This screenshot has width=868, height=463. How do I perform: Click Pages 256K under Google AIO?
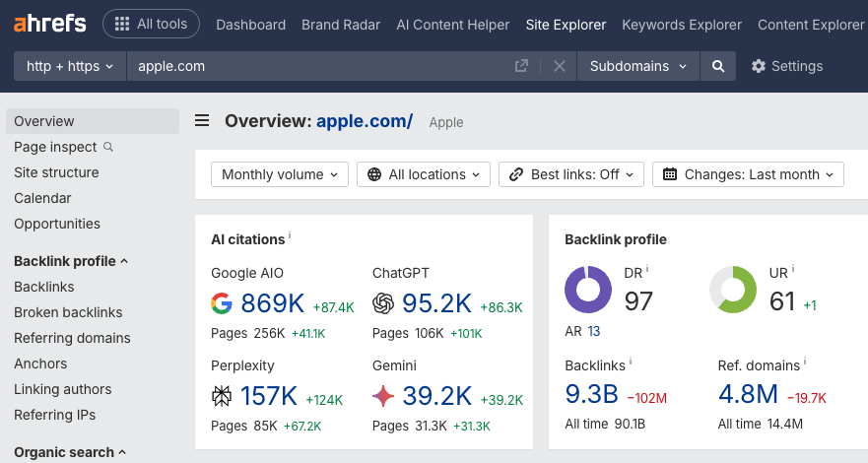point(248,334)
